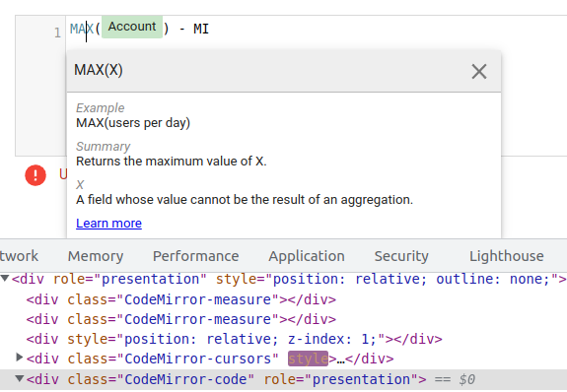Click the 'MAX(users per day)' example text
Viewport: 567px width, 392px height.
133,123
